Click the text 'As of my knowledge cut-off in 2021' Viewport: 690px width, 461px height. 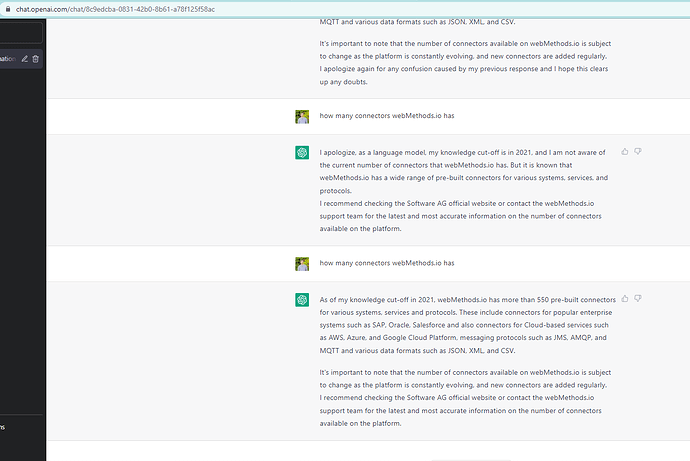point(377,300)
